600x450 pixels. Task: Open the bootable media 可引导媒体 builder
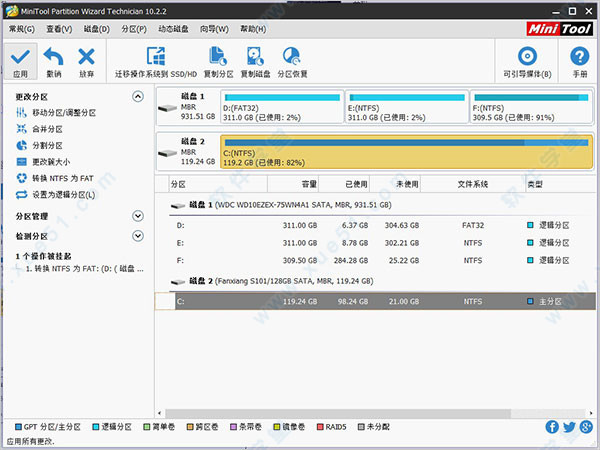pos(527,61)
